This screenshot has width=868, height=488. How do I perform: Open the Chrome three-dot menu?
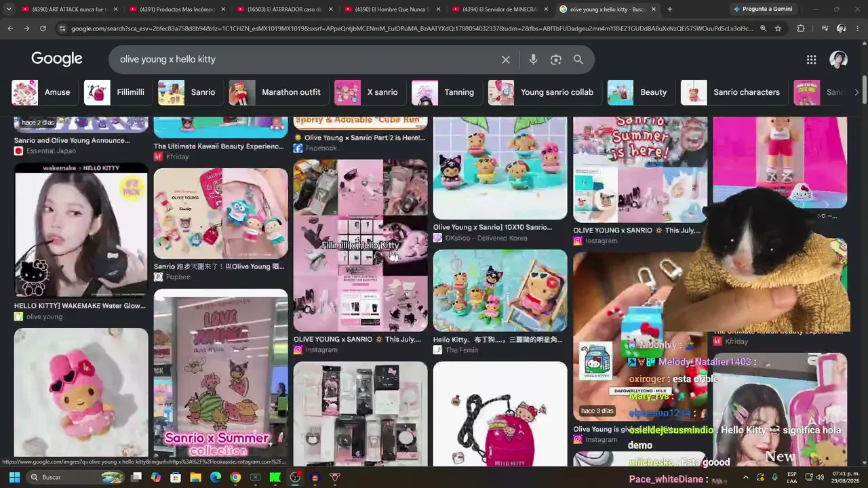click(858, 28)
